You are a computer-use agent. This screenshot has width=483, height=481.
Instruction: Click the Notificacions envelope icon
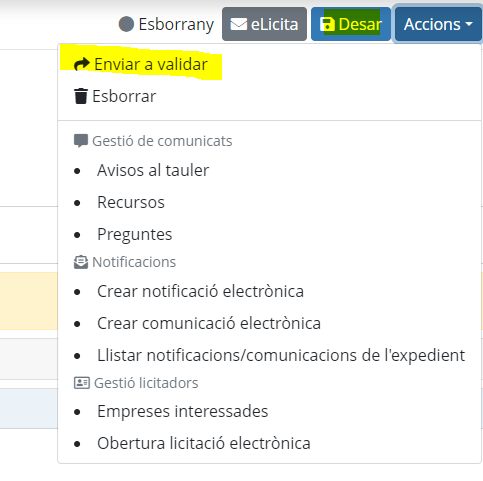coord(81,262)
